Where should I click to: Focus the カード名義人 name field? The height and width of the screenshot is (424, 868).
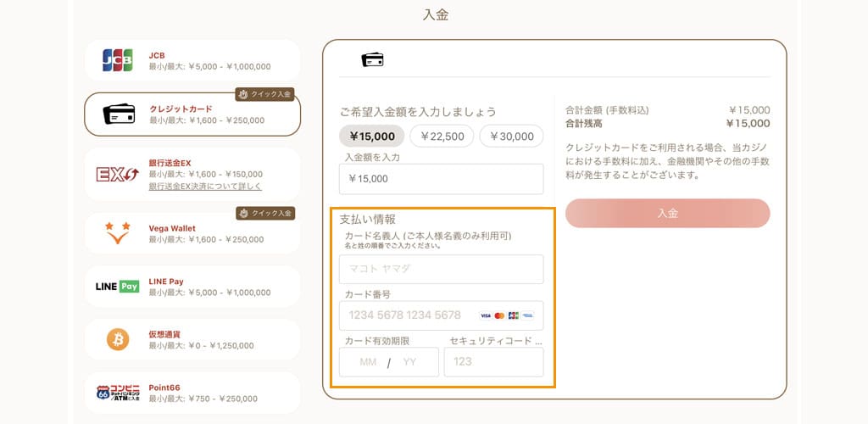(x=441, y=269)
